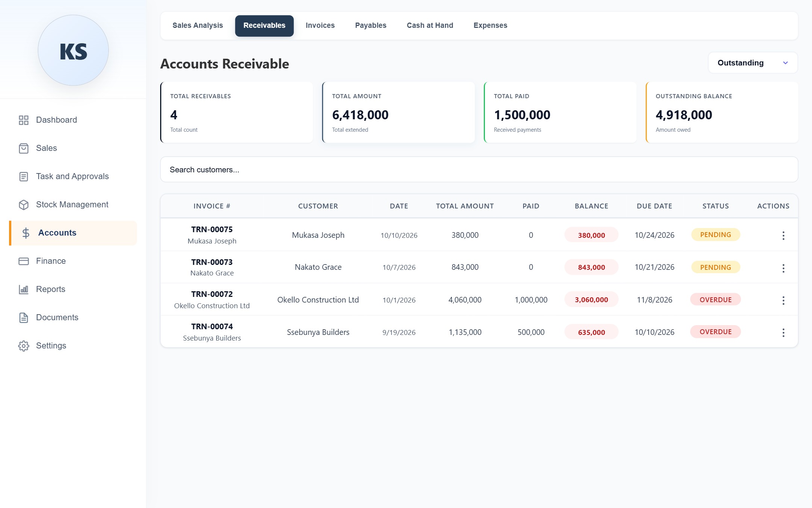Click the 380,000 balance badge
Image resolution: width=812 pixels, height=508 pixels.
pyautogui.click(x=591, y=235)
